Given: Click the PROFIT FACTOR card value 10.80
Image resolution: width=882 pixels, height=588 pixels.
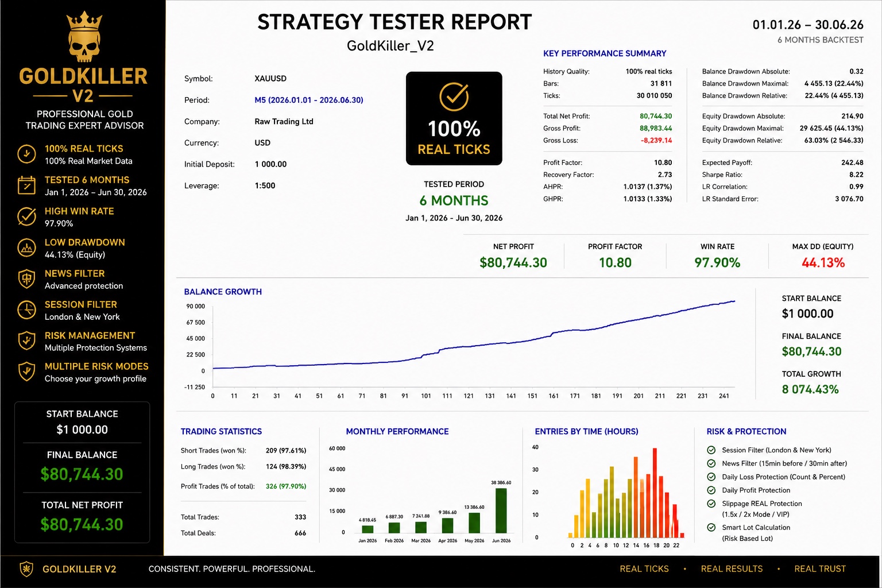Looking at the screenshot, I should pos(615,263).
